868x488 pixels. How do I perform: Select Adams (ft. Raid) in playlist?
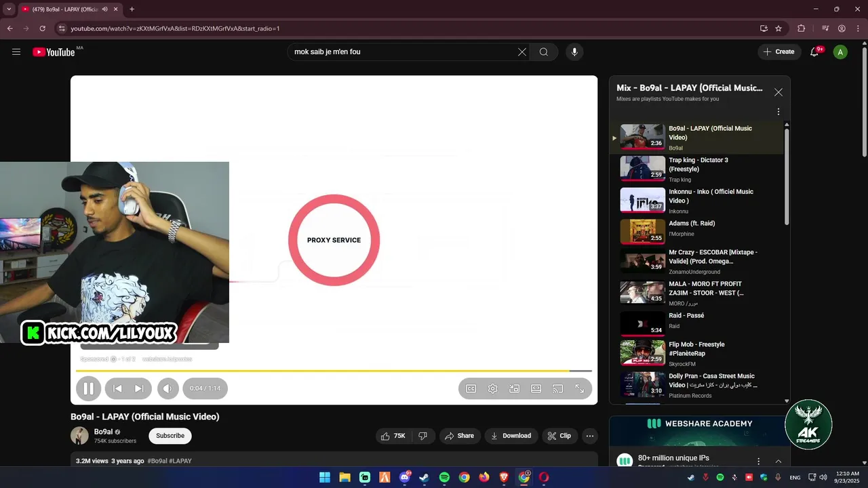[697, 232]
